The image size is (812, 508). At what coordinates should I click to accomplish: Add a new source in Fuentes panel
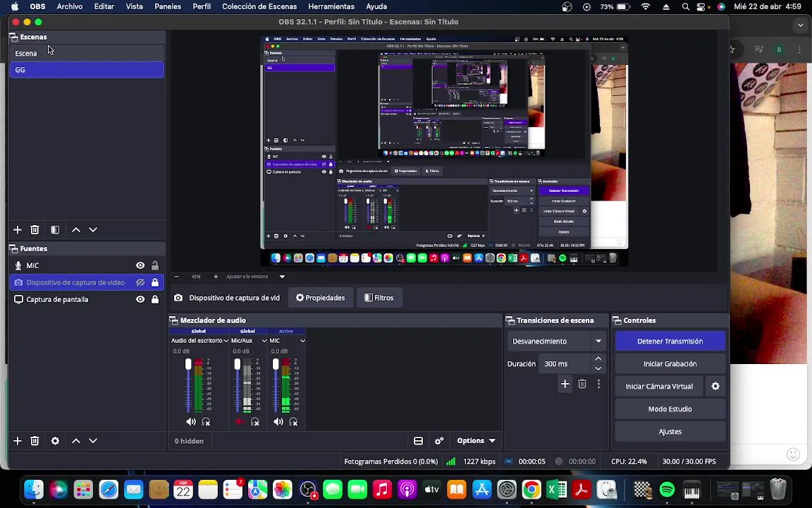pyautogui.click(x=18, y=440)
